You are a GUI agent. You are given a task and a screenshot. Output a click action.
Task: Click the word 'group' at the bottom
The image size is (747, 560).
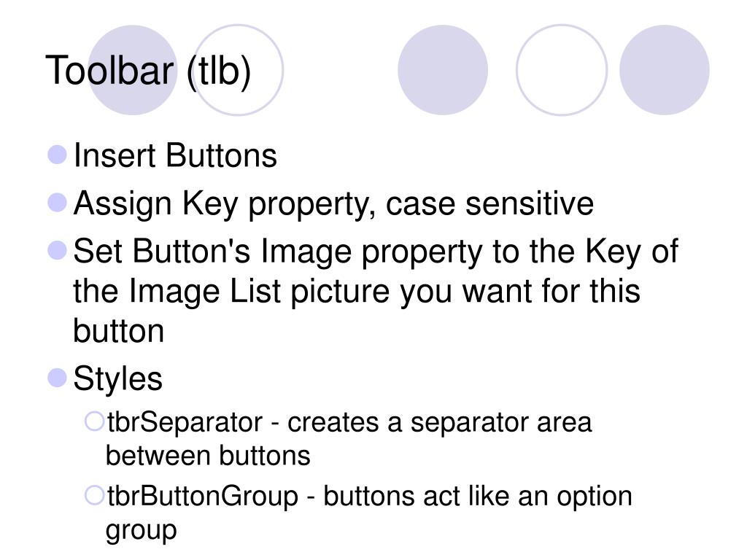click(141, 532)
